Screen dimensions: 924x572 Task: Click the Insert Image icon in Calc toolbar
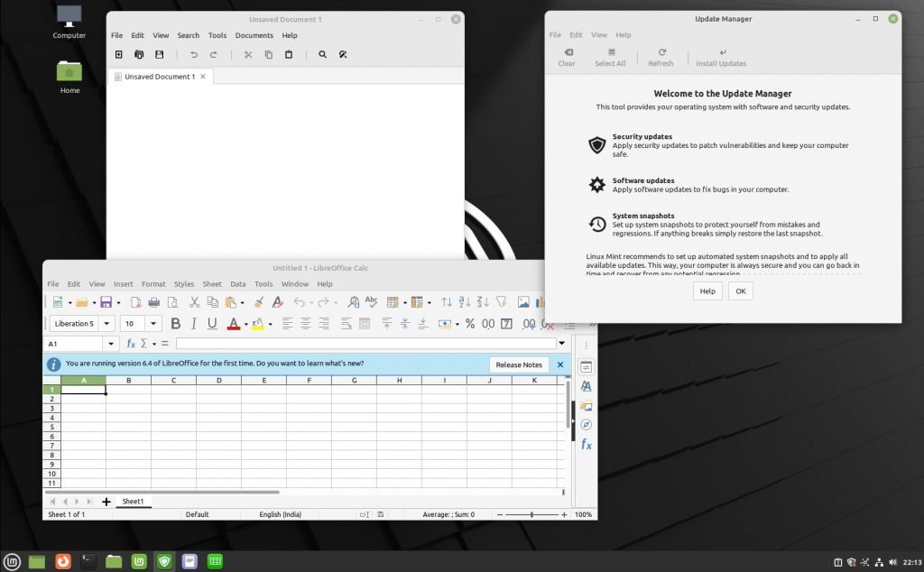523,301
